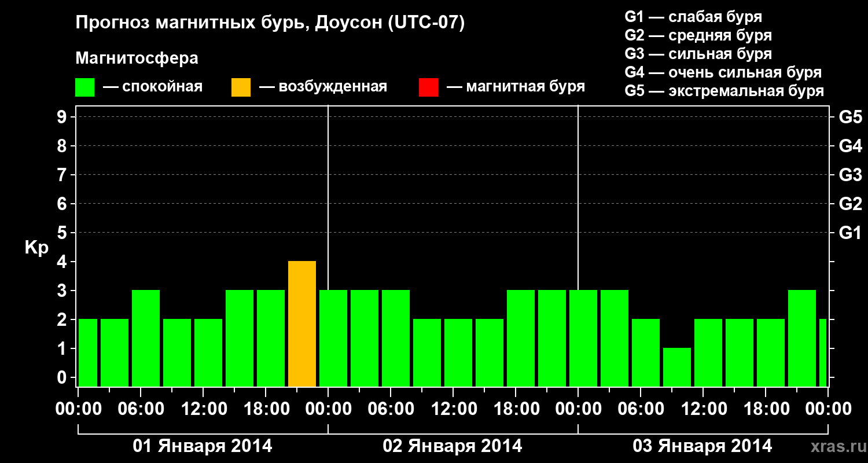
Task: Click the red 'магнитная буря' legend swatch
Action: [x=428, y=87]
